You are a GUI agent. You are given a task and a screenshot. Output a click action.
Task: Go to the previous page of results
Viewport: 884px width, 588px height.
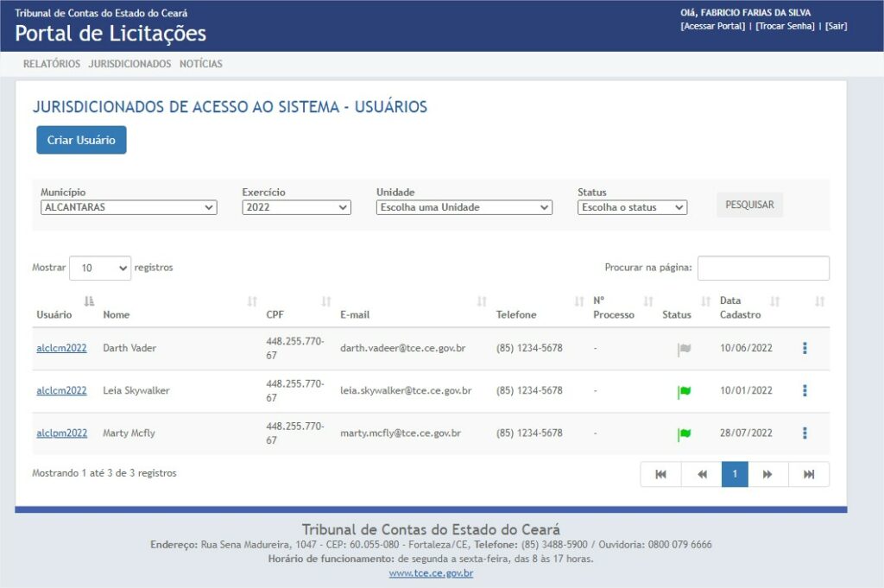click(x=702, y=474)
